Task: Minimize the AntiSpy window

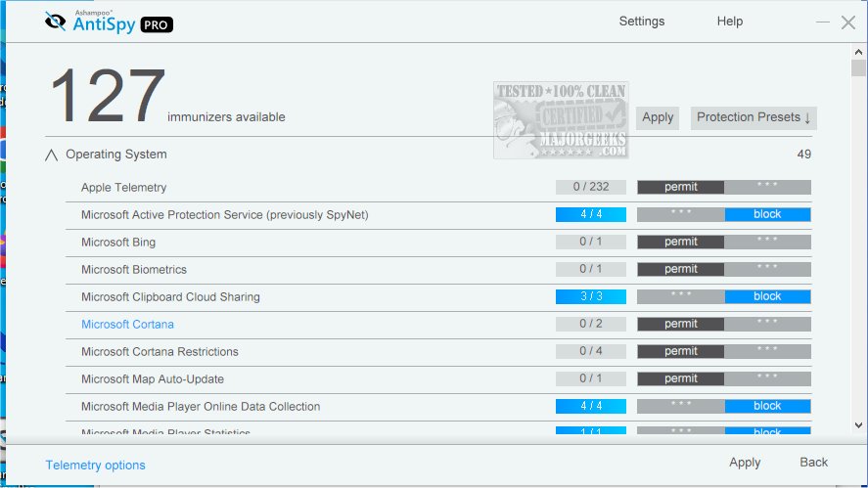Action: [820, 22]
